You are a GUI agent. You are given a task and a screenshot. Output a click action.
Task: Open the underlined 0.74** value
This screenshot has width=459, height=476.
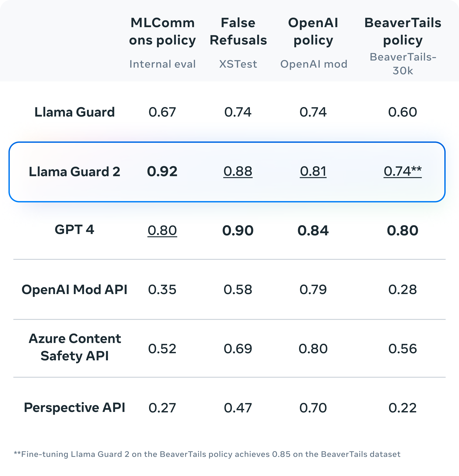point(403,171)
